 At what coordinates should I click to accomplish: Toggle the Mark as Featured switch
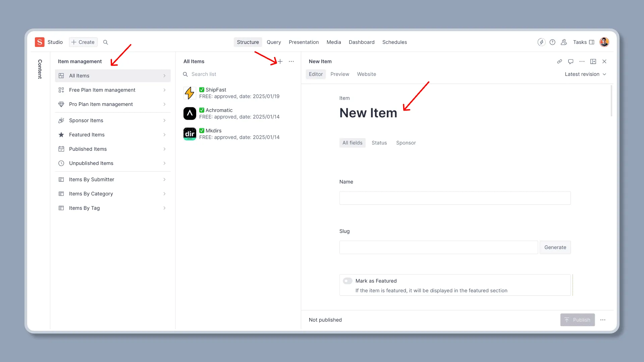coord(347,281)
